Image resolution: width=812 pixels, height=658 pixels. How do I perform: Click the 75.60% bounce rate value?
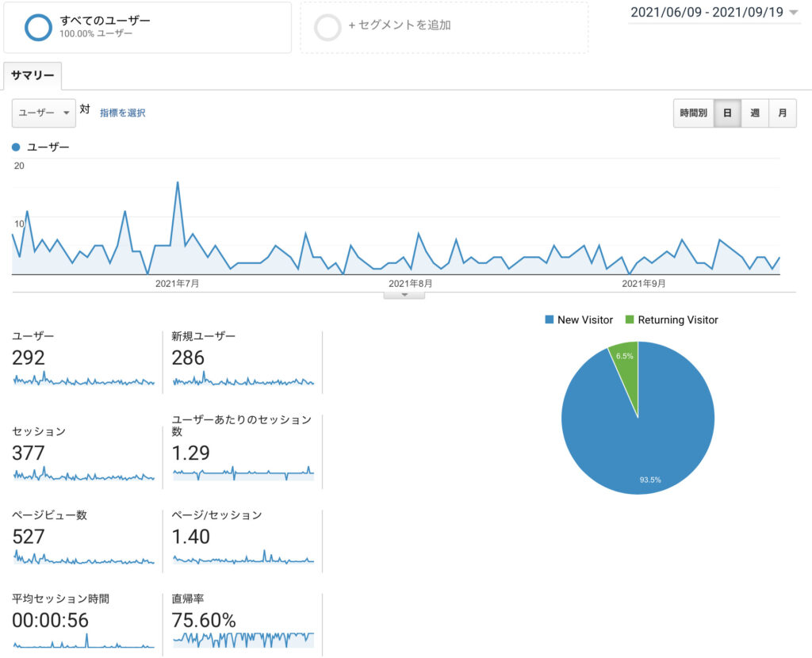pos(204,620)
